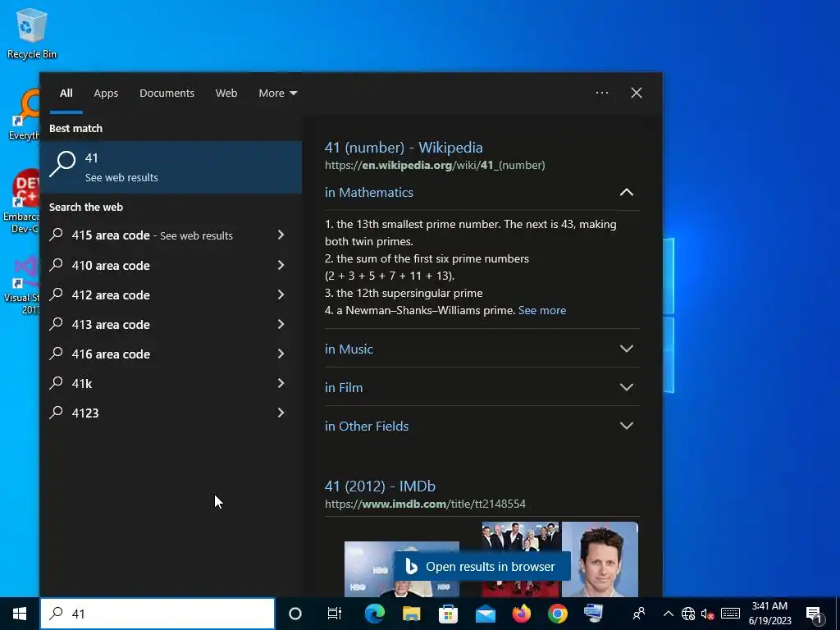Open Visual Studio 2017 desktop shortcut

(22, 285)
